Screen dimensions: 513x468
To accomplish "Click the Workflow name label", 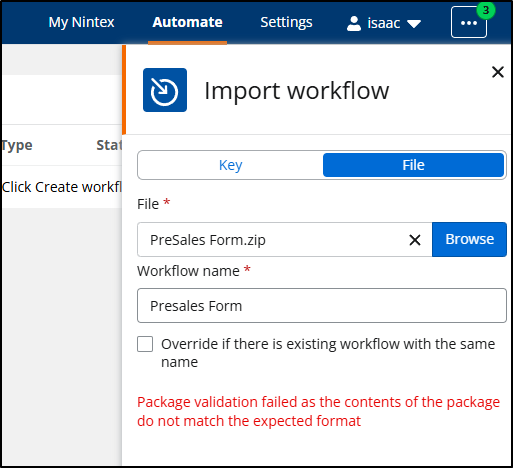I will (x=188, y=271).
